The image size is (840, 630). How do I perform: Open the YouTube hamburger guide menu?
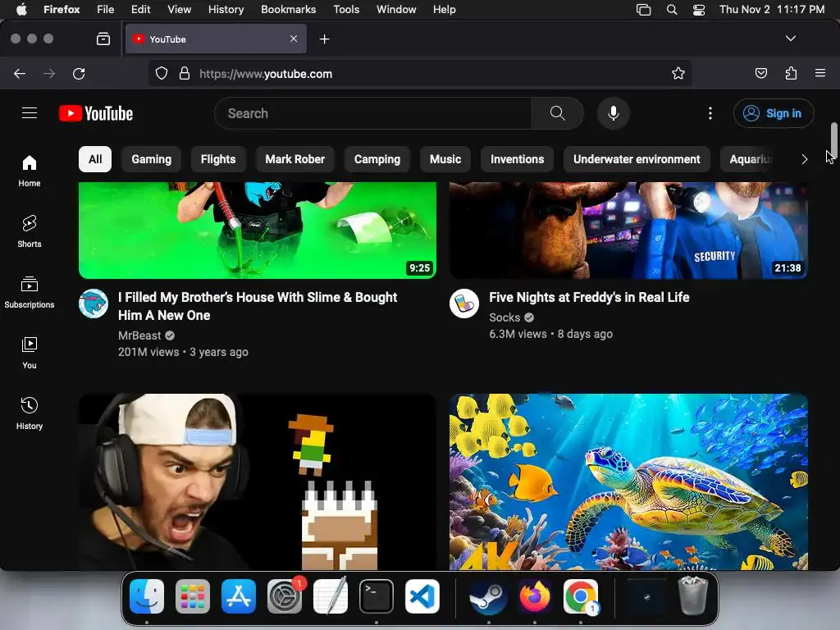[30, 113]
